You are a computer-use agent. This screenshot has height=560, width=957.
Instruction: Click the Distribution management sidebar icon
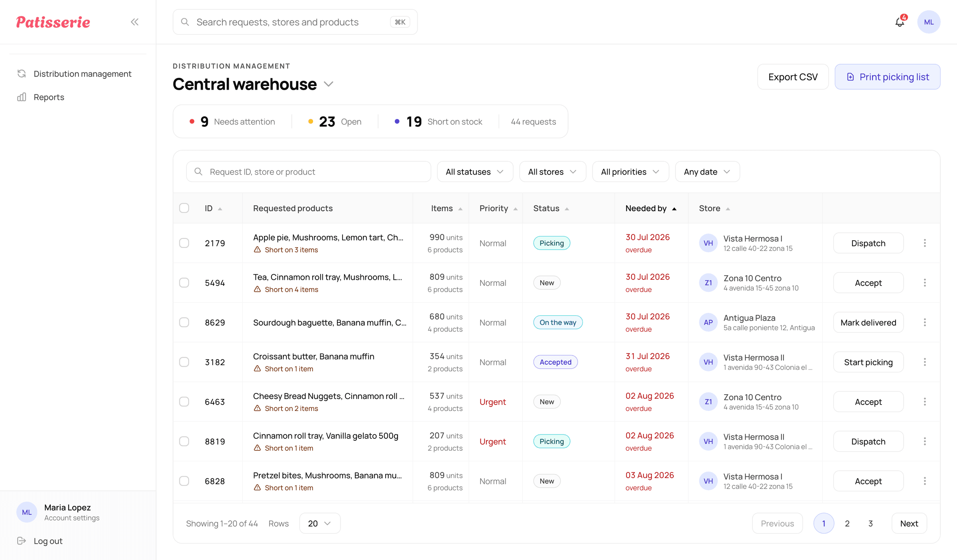point(22,74)
